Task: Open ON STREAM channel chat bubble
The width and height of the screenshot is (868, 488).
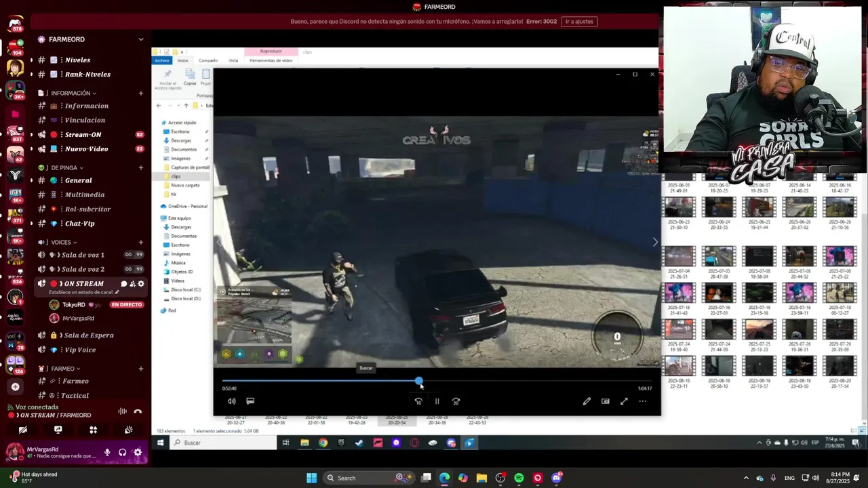Action: (123, 284)
